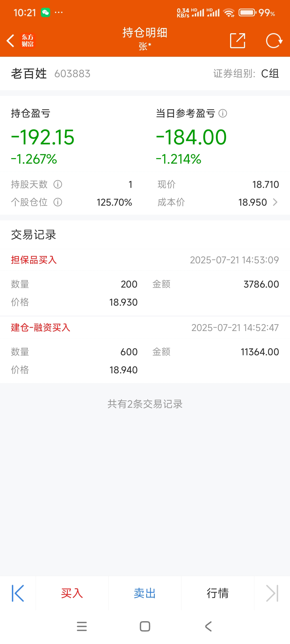Tap the 成本价 value 18.950

[252, 202]
